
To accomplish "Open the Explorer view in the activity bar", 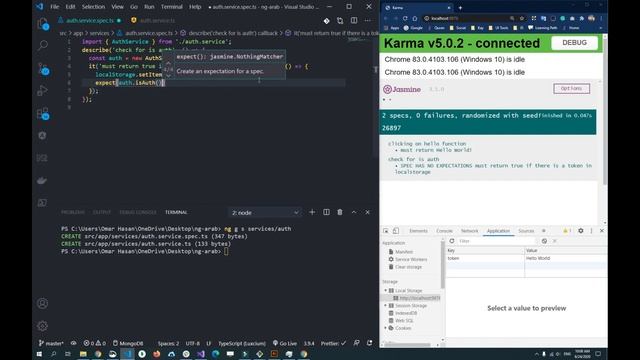I will (42, 24).
